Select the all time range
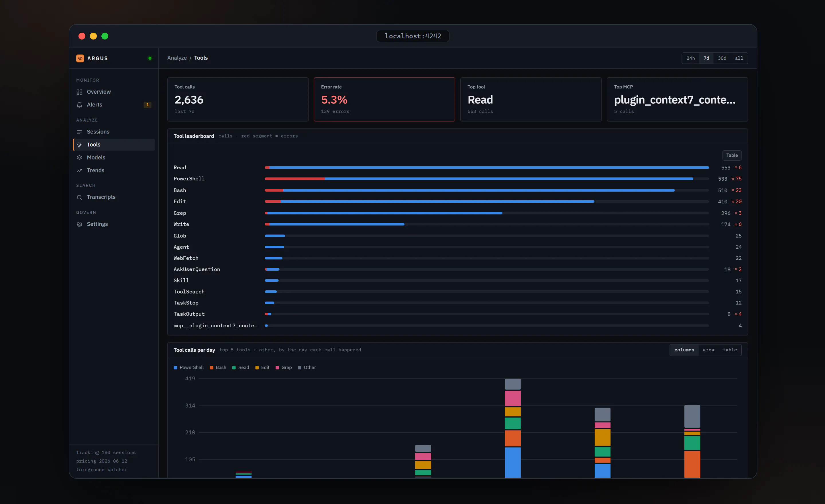825x504 pixels. point(739,58)
